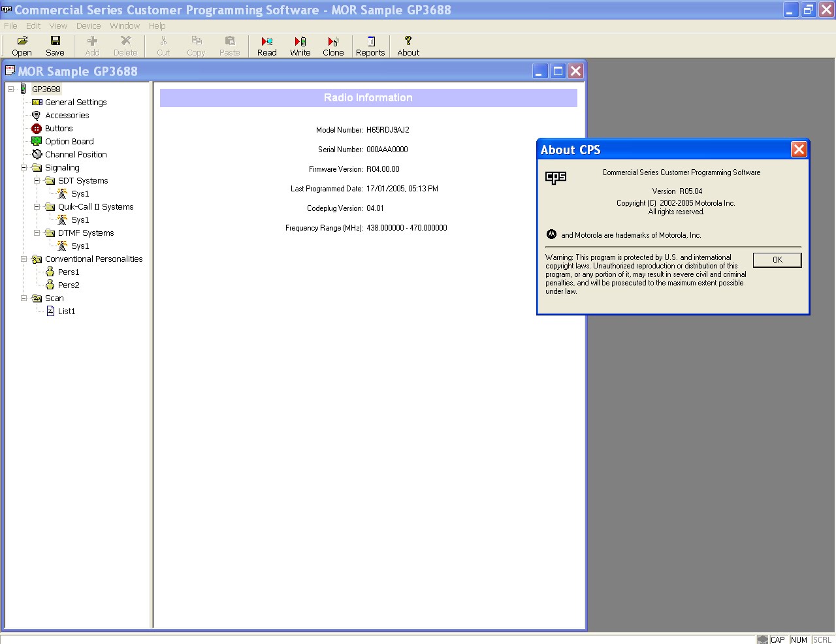The height and width of the screenshot is (644, 836).
Task: Collapse the Scan tree branch
Action: (24, 298)
